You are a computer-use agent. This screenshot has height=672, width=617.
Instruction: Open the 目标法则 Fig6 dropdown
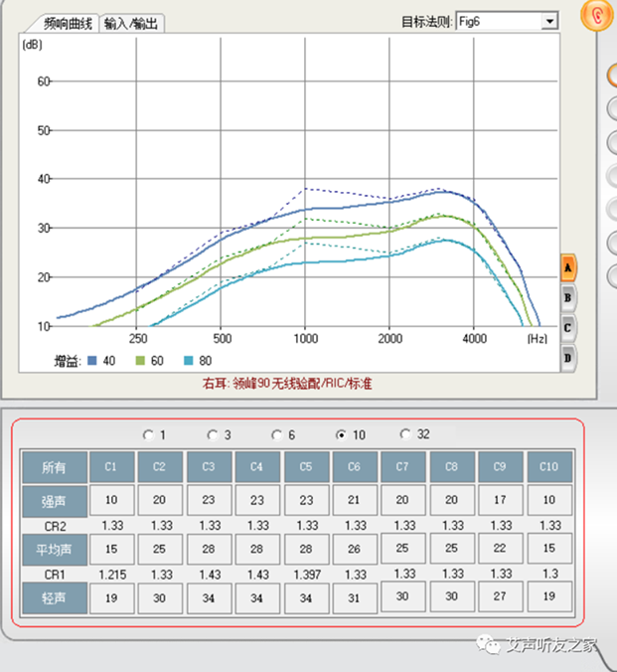(x=549, y=21)
